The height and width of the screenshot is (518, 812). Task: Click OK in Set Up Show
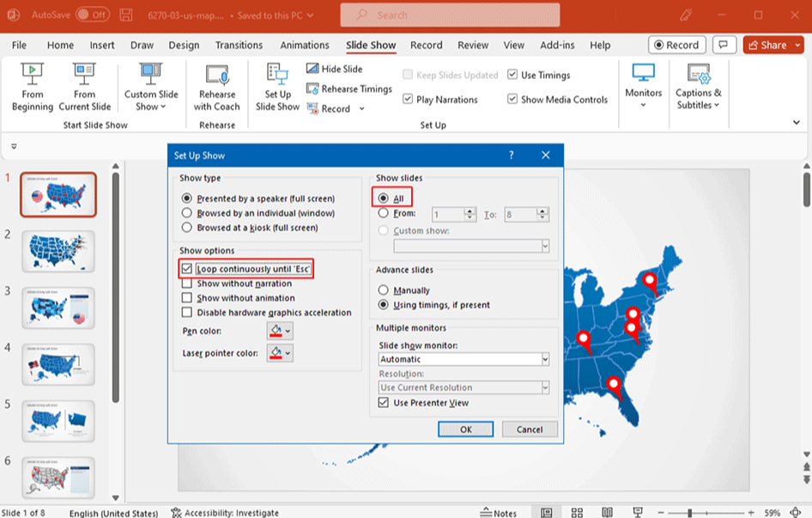465,430
